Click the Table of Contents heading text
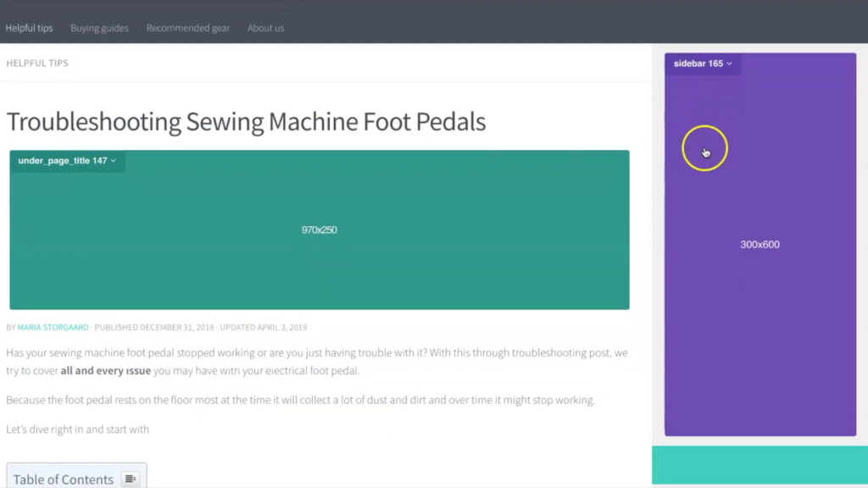This screenshot has width=868, height=488. 63,480
